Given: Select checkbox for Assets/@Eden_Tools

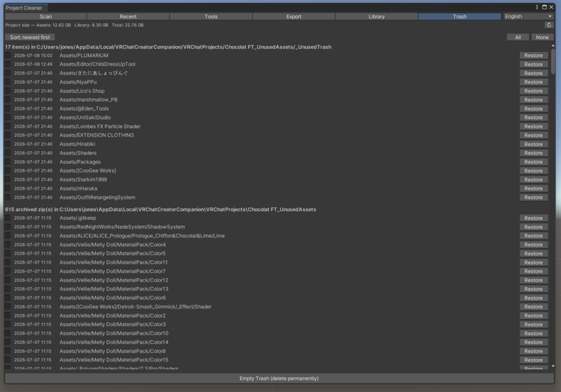Looking at the screenshot, I should [8, 109].
